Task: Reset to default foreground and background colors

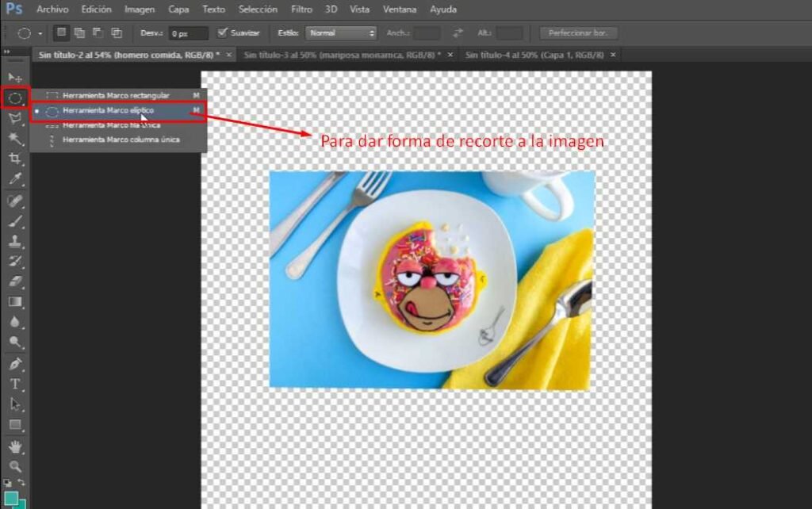Action: pyautogui.click(x=7, y=483)
